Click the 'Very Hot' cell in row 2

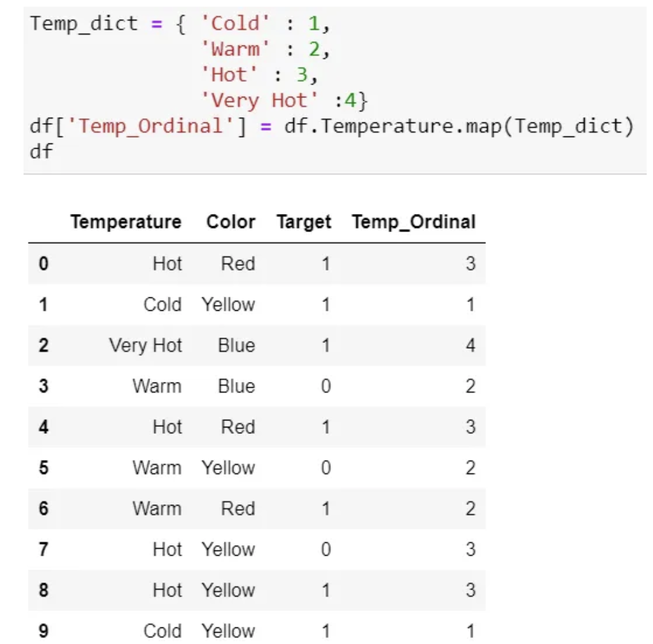[x=146, y=346]
